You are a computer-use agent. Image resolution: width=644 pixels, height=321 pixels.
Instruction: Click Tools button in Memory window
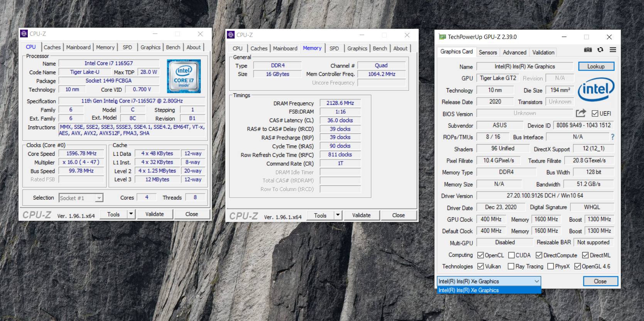tap(320, 215)
